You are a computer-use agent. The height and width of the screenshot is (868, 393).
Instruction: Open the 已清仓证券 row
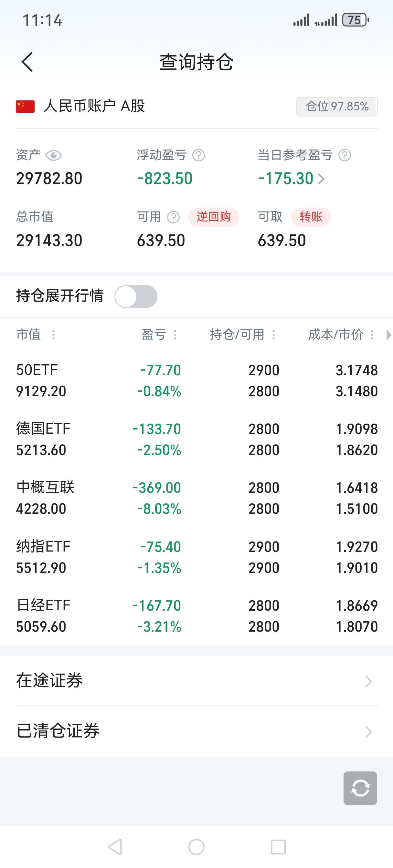pyautogui.click(x=196, y=731)
